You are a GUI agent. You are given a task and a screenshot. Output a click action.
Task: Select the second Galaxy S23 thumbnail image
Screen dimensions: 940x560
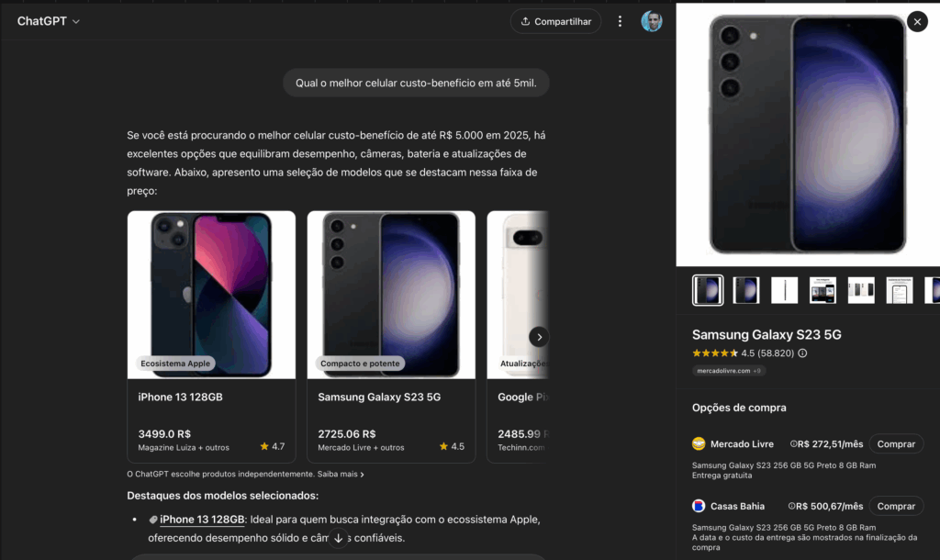click(746, 290)
